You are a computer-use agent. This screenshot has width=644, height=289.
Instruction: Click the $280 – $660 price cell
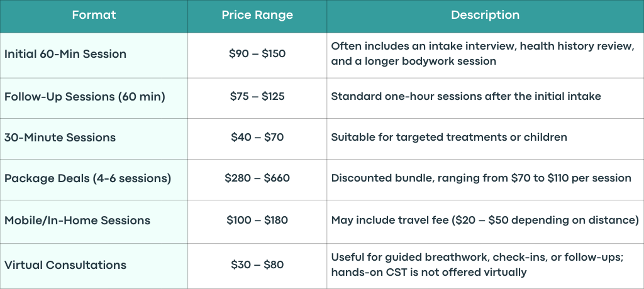click(x=257, y=180)
